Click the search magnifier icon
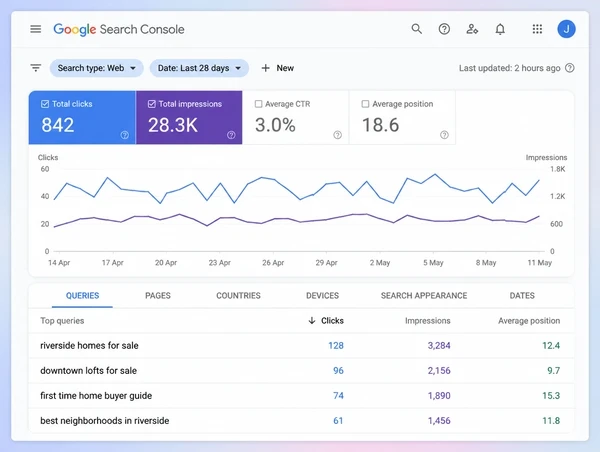 (416, 29)
